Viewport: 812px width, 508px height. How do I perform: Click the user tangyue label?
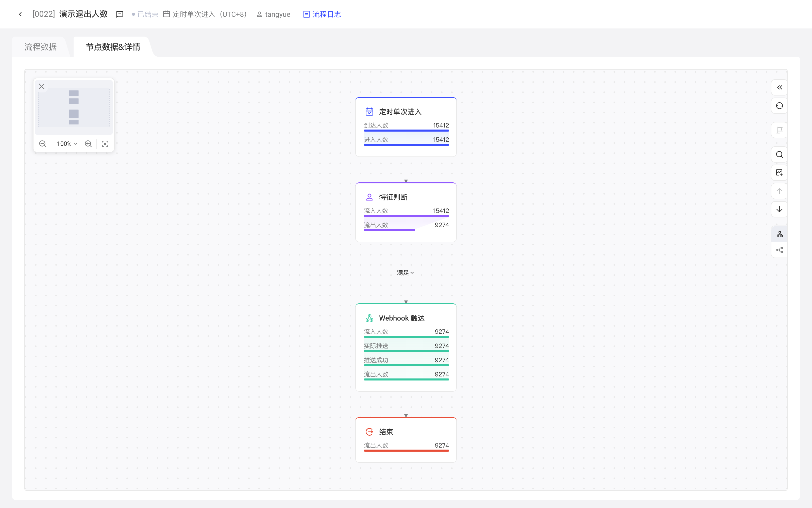pos(274,14)
